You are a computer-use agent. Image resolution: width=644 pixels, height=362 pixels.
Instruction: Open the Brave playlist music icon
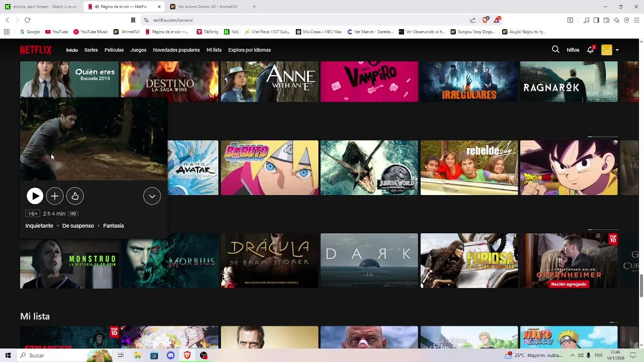click(x=586, y=20)
